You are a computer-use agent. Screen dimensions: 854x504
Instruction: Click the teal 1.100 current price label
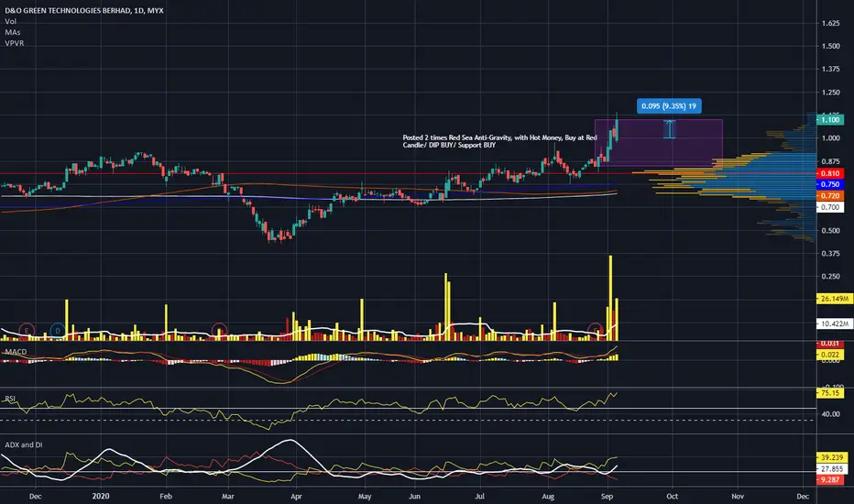[x=830, y=119]
